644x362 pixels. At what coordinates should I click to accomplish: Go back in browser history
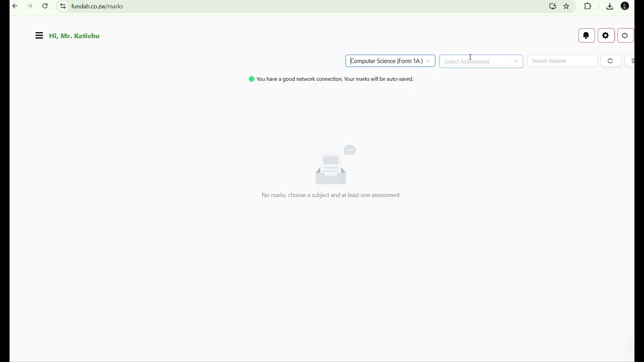tap(15, 6)
